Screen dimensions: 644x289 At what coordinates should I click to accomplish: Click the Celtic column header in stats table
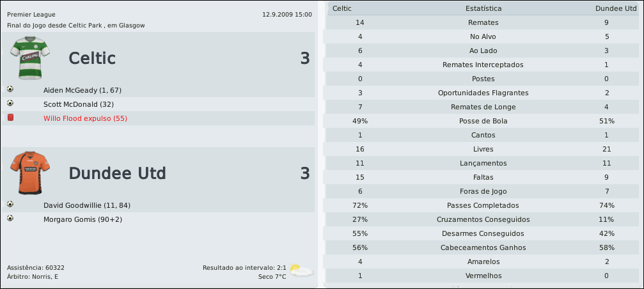coord(342,8)
